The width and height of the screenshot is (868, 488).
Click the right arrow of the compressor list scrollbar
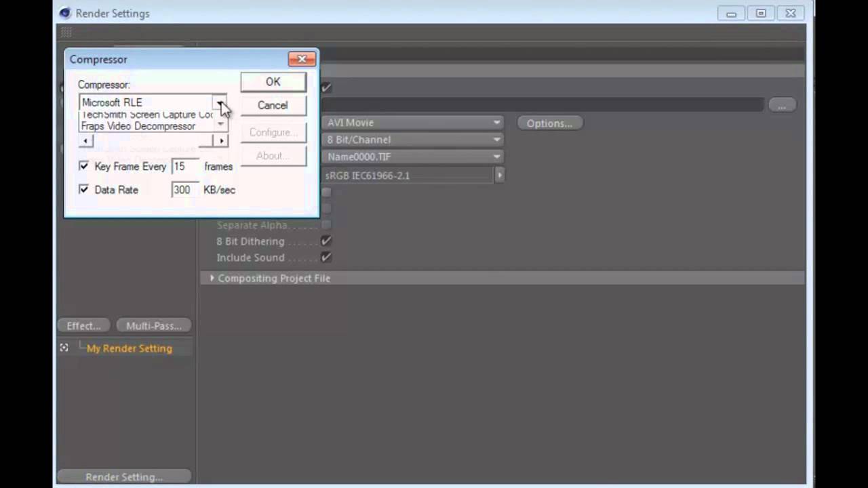(221, 140)
